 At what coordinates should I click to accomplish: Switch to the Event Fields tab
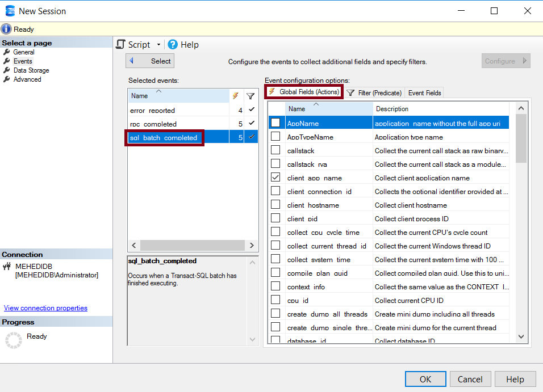(x=424, y=93)
